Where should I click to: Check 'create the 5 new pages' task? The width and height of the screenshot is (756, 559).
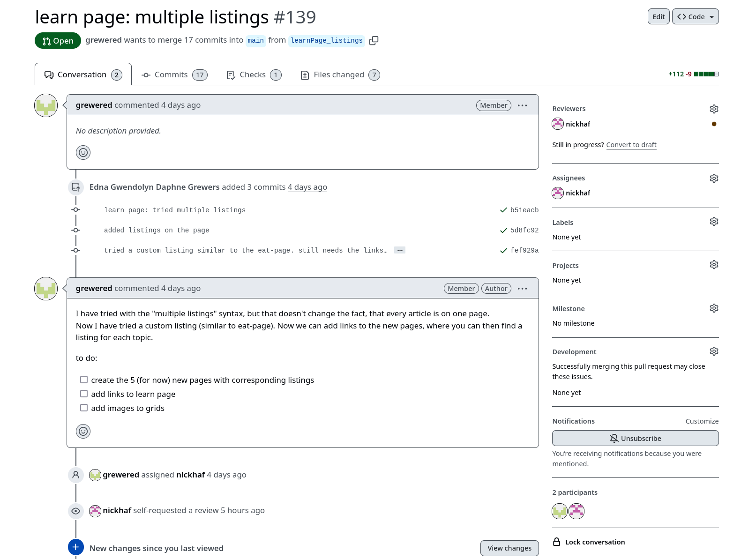(84, 380)
